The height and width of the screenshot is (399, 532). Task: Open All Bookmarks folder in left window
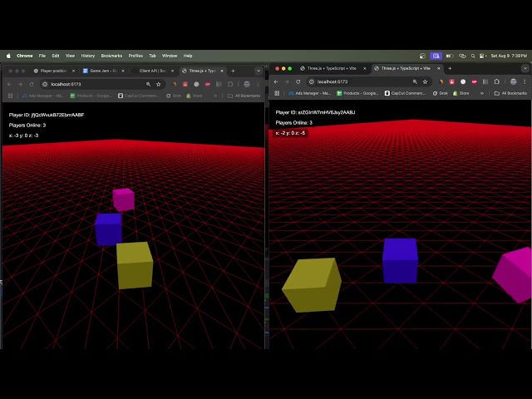coord(244,96)
